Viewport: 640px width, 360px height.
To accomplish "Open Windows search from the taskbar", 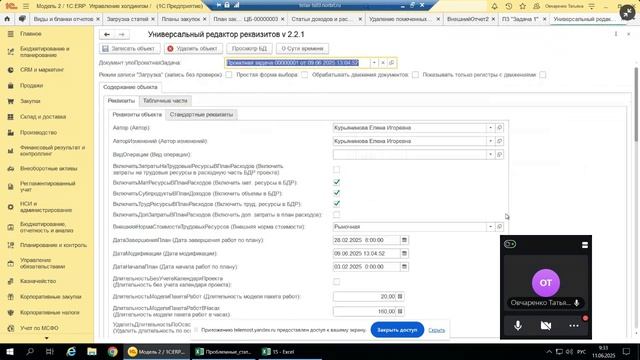I will [30, 351].
